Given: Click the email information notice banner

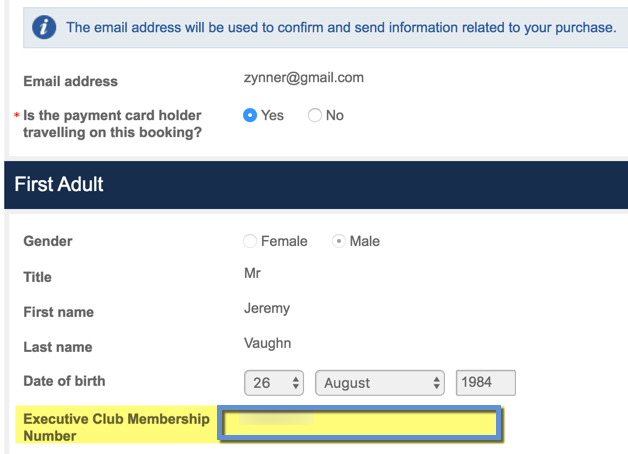Looking at the screenshot, I should click(326, 27).
